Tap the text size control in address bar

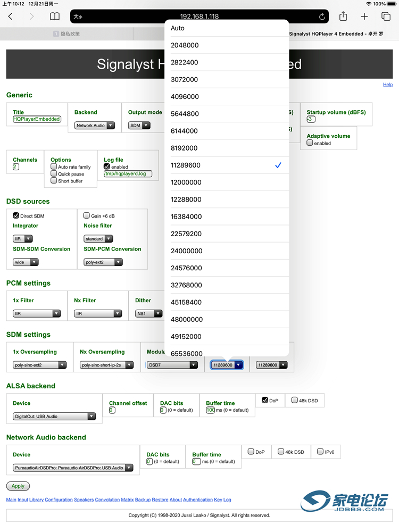[78, 16]
